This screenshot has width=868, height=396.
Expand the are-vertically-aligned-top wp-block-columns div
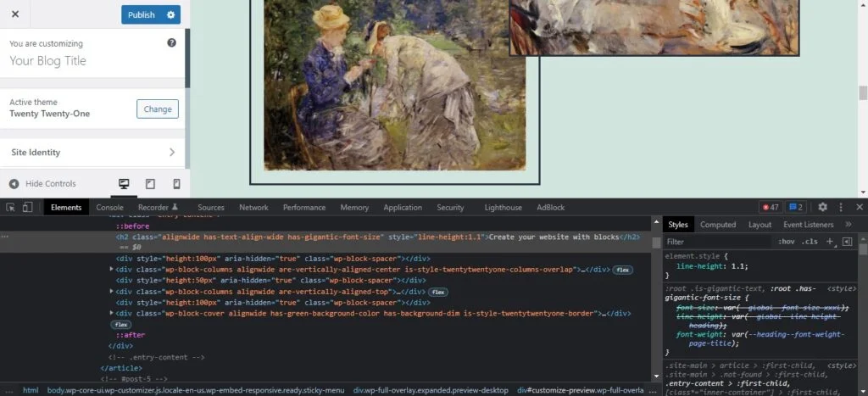click(111, 292)
